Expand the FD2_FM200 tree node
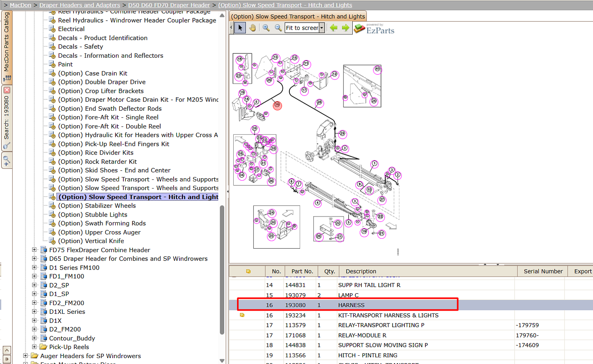Image resolution: width=593 pixels, height=364 pixels. point(34,303)
